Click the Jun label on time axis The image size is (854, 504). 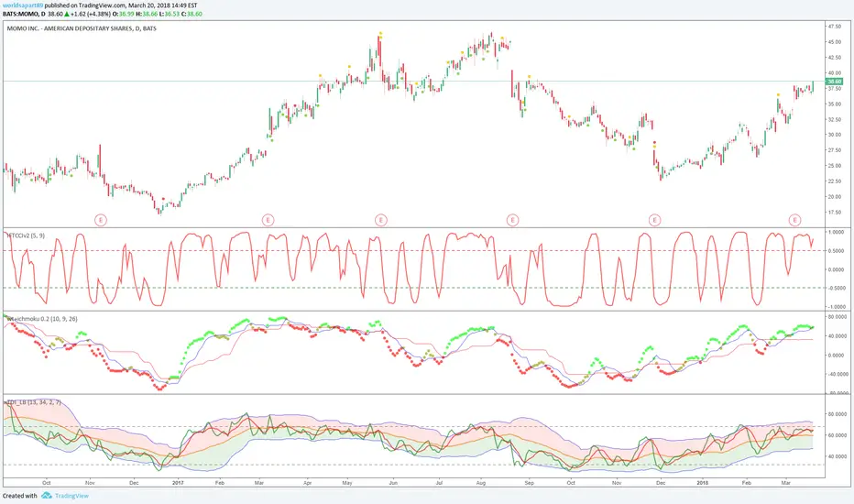pyautogui.click(x=393, y=483)
